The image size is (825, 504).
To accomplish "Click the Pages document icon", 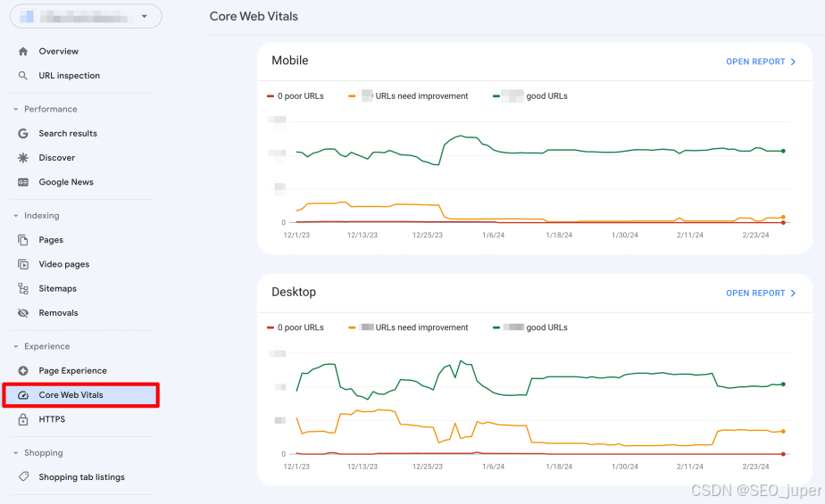I will point(22,240).
